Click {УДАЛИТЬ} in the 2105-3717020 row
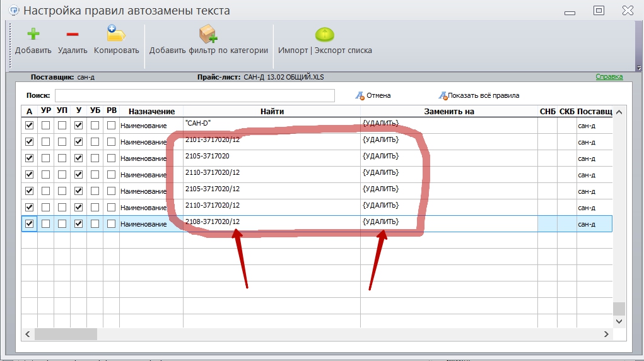Screen dimensions: 644x361 coord(380,157)
